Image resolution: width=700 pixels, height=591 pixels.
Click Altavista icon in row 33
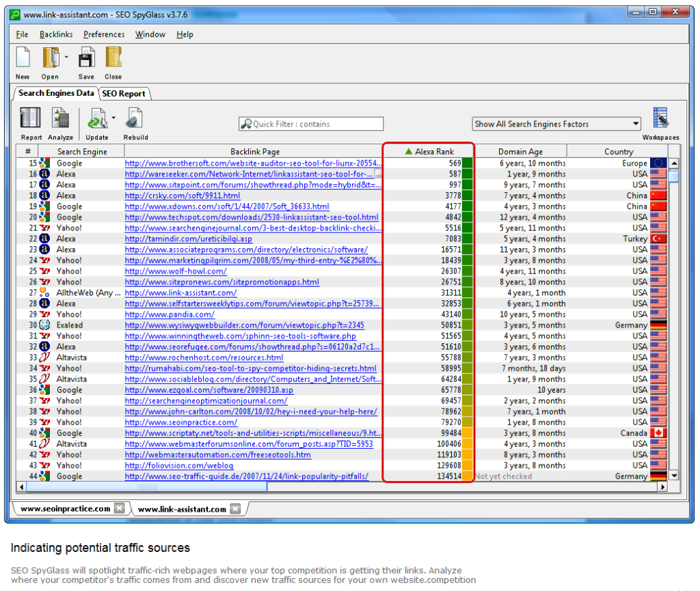coord(44,357)
